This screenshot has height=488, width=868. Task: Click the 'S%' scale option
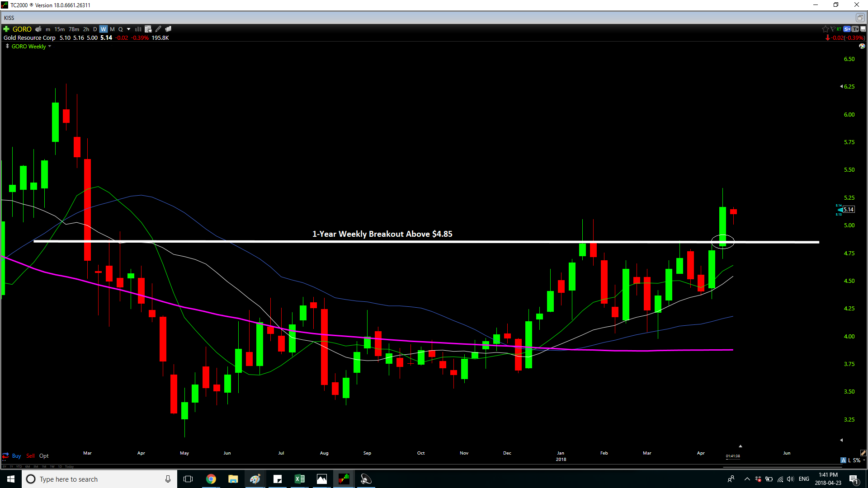pos(857,460)
